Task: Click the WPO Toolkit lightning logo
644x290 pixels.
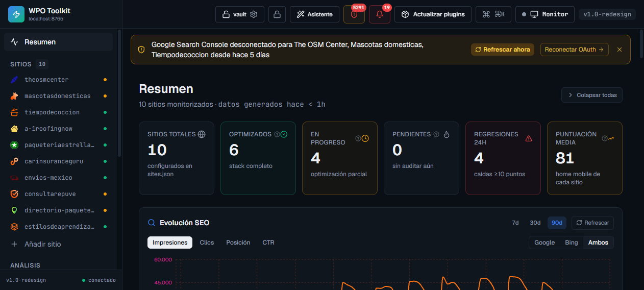Action: 16,14
